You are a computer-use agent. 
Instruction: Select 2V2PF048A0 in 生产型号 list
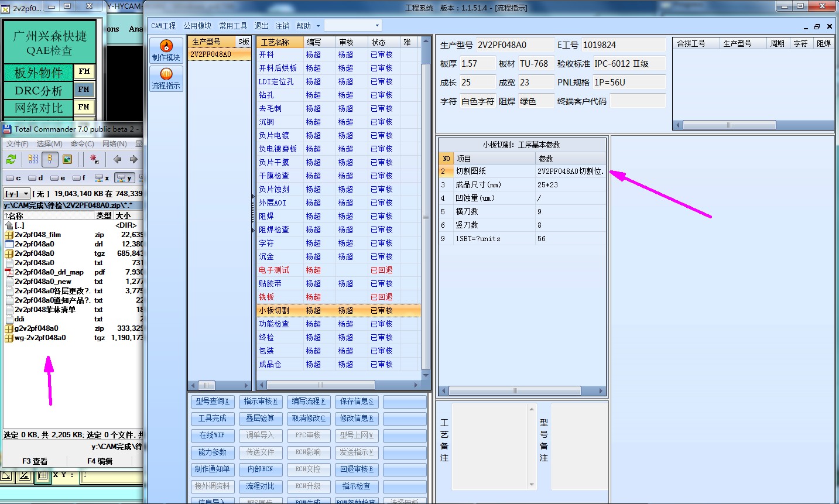(220, 54)
